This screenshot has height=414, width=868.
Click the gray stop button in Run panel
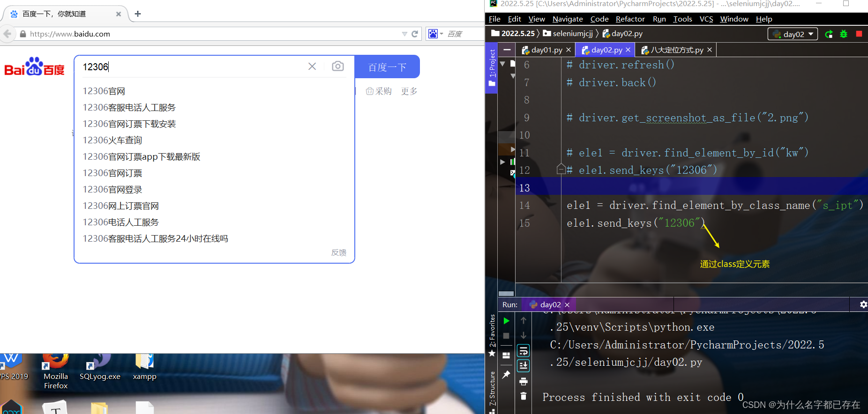point(506,336)
